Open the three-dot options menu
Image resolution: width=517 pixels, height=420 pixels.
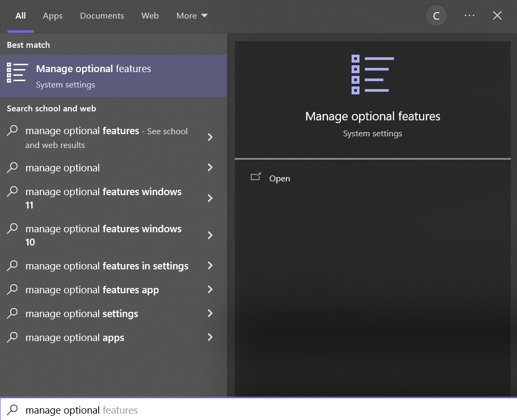click(469, 15)
